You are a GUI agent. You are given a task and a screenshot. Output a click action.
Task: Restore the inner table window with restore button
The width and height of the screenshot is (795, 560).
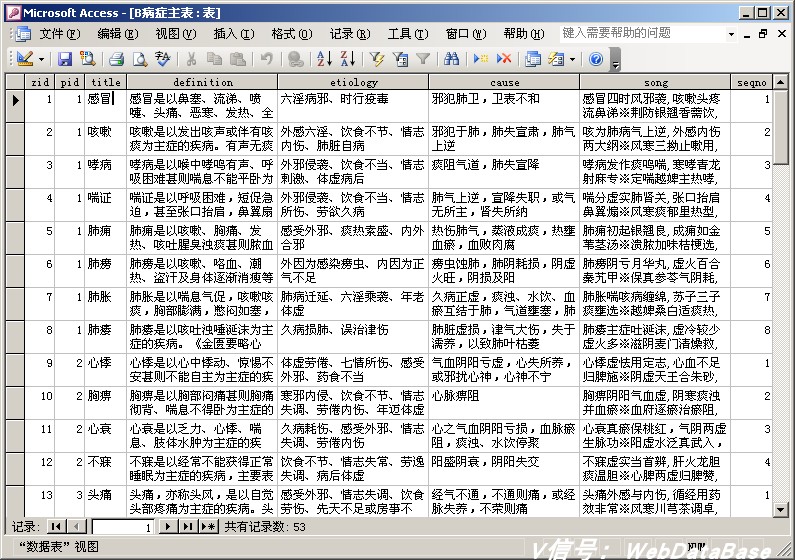[x=763, y=34]
